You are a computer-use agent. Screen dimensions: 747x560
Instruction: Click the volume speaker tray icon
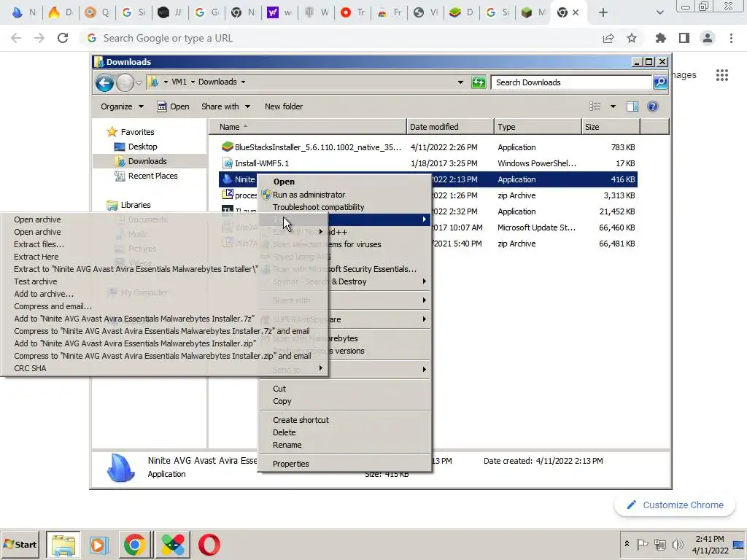pyautogui.click(x=677, y=544)
